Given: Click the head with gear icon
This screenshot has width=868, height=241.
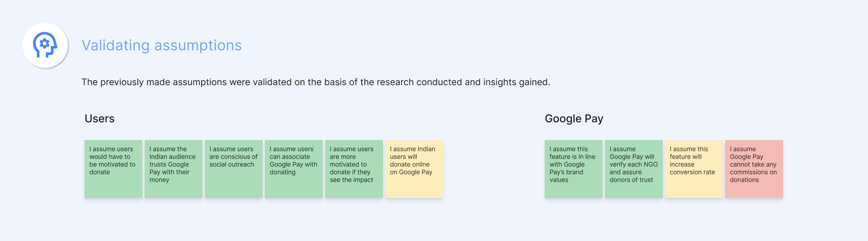Looking at the screenshot, I should click(x=45, y=45).
